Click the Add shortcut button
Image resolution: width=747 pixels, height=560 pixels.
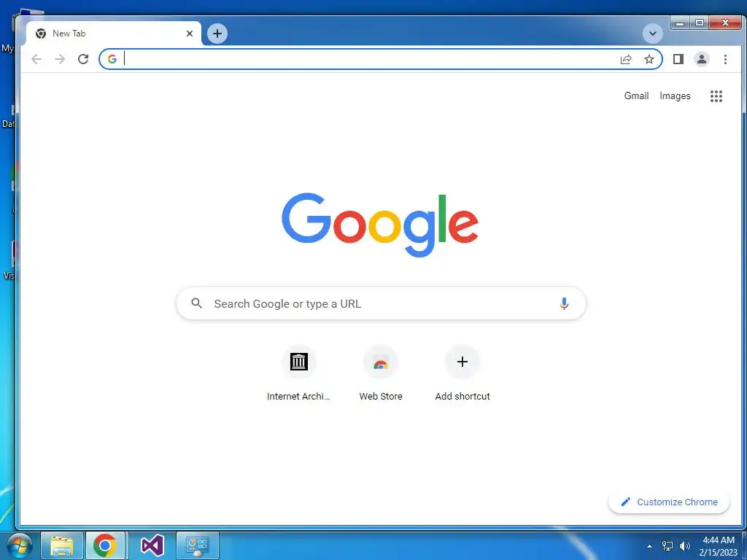[462, 374]
